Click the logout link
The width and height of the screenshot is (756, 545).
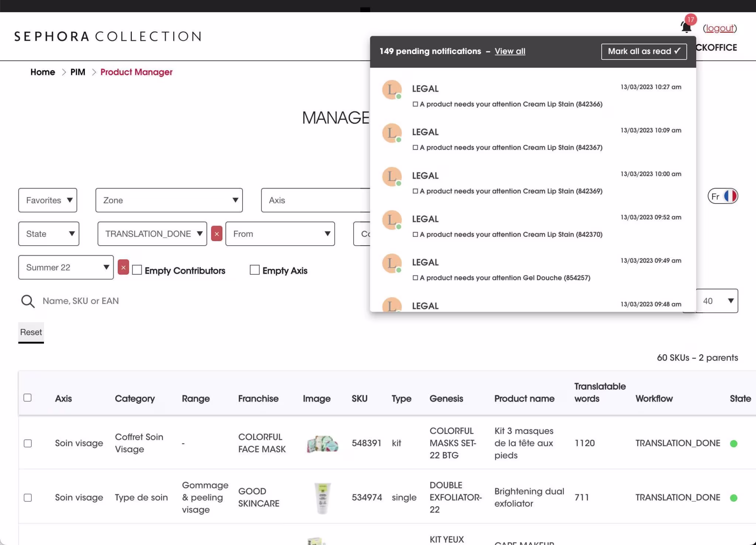pos(719,28)
